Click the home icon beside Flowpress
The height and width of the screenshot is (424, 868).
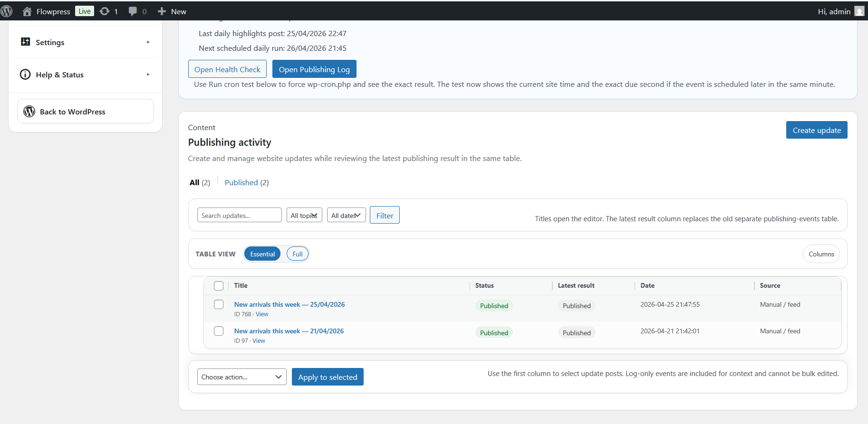[27, 11]
